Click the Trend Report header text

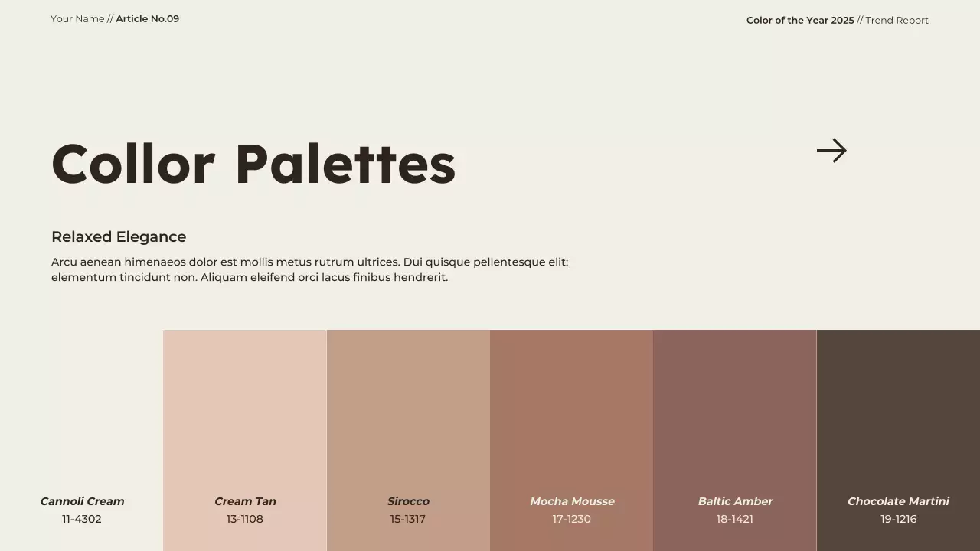(897, 21)
